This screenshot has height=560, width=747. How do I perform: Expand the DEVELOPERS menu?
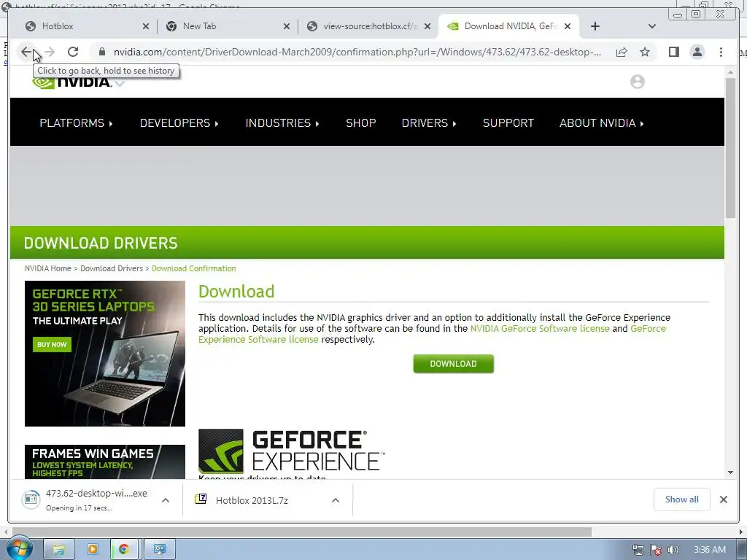[179, 122]
